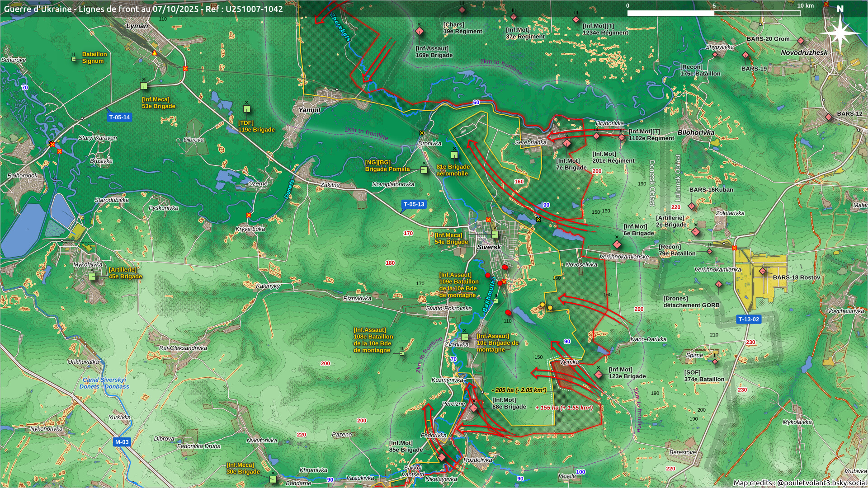Click the M-03 highway shield
Image resolution: width=868 pixels, height=488 pixels.
tap(122, 442)
